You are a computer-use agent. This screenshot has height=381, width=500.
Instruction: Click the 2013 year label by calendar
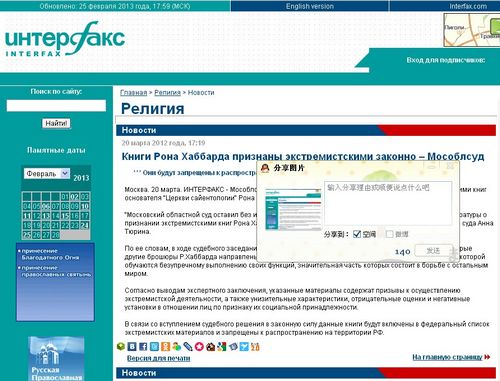(x=81, y=178)
